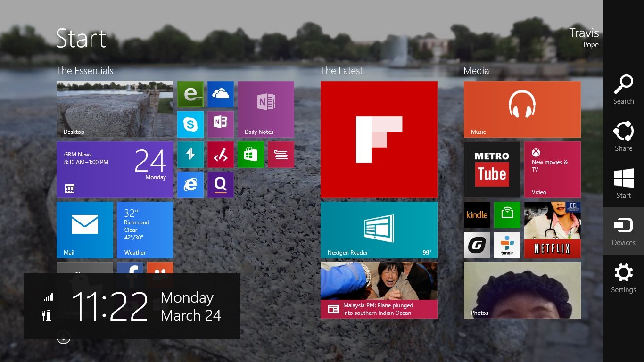This screenshot has height=362, width=644.
Task: Open the Malaysia PM news tile
Action: point(379,290)
